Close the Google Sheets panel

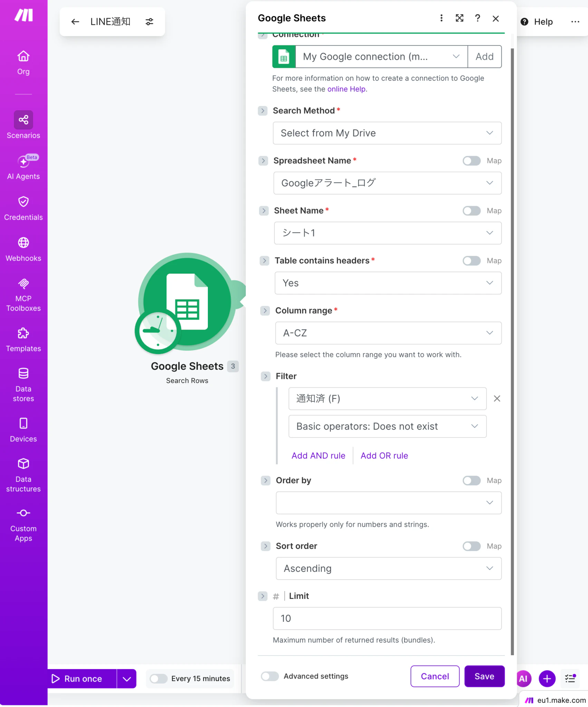pyautogui.click(x=495, y=18)
